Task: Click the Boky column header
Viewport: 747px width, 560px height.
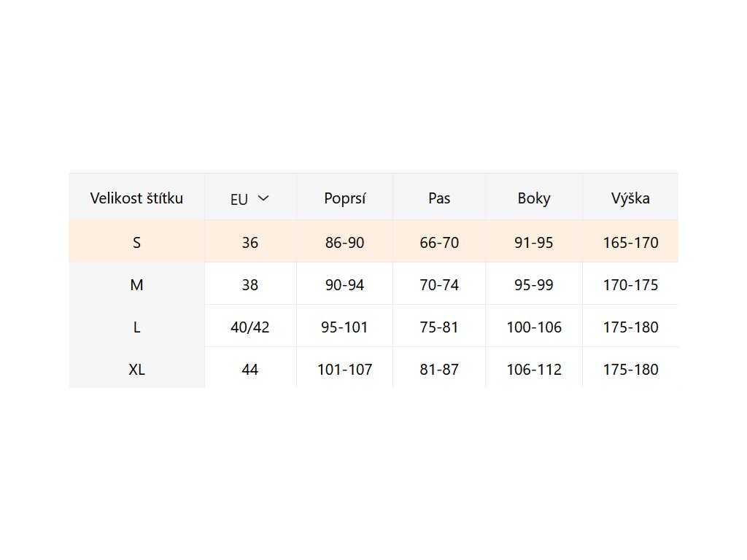Action: (x=534, y=198)
